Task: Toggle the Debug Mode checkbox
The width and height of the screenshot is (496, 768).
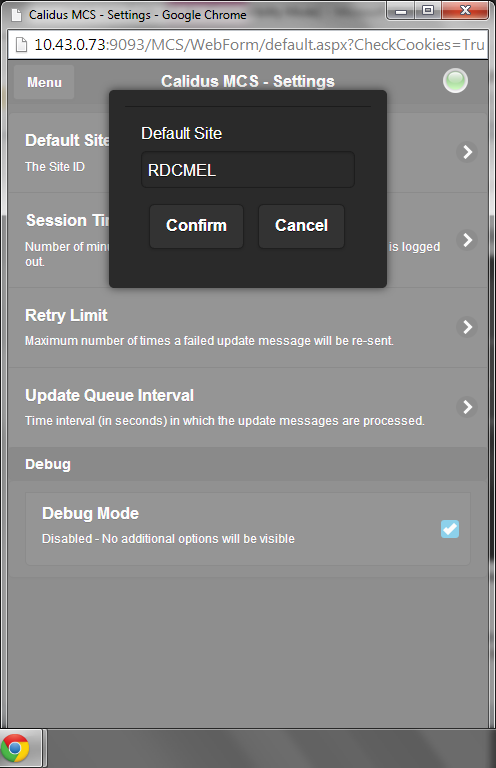Action: coord(450,529)
